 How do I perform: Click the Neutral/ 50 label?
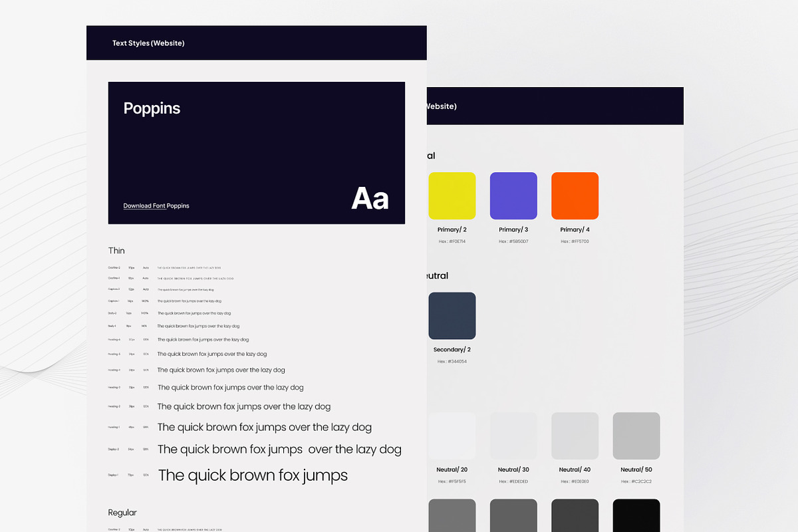click(636, 469)
